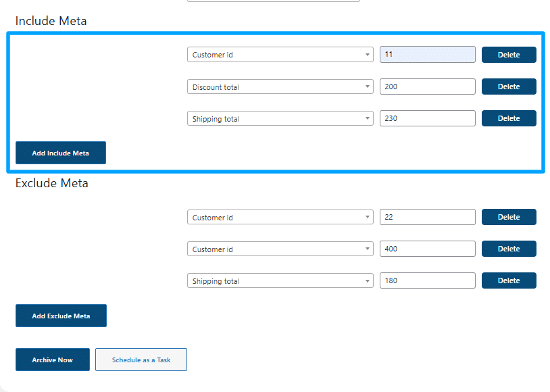
Task: Focus the input field containing 11
Action: point(427,54)
